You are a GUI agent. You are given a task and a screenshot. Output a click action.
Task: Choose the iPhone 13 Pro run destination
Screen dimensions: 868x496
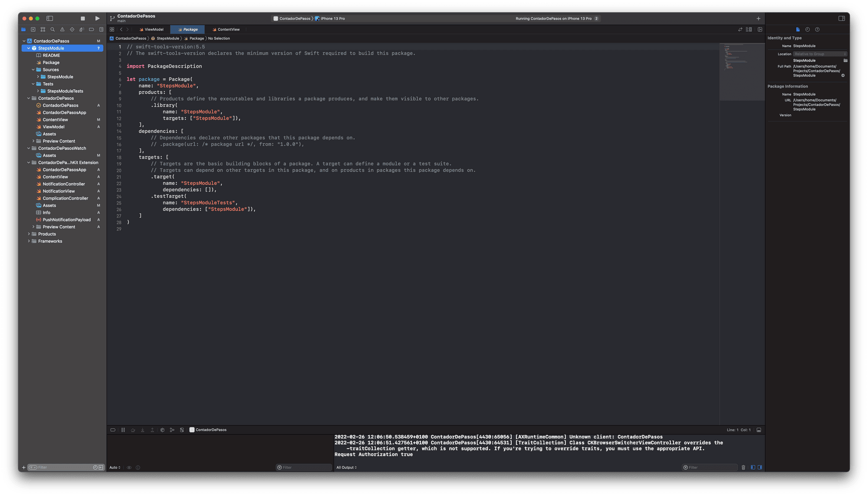click(x=330, y=19)
